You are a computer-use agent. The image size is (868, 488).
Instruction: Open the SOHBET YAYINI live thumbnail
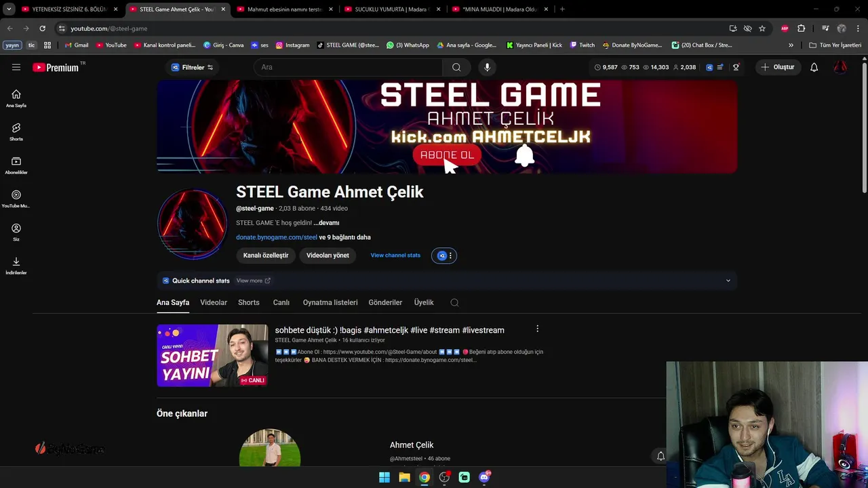pyautogui.click(x=212, y=356)
